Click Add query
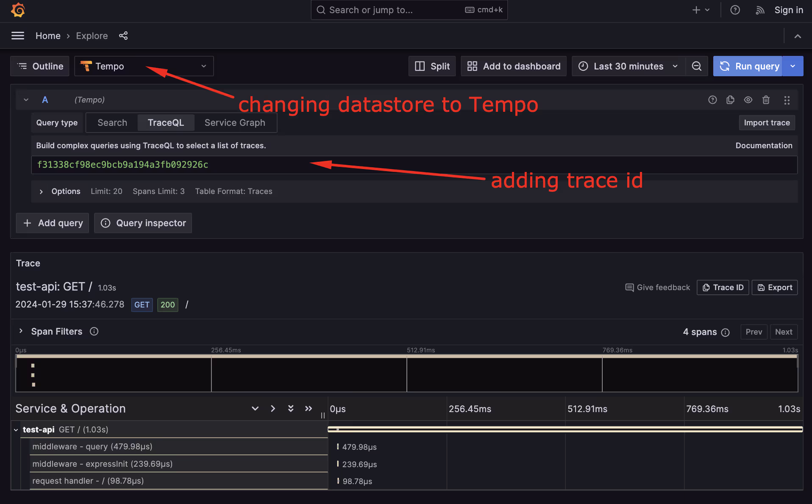Image resolution: width=812 pixels, height=504 pixels. 53,223
